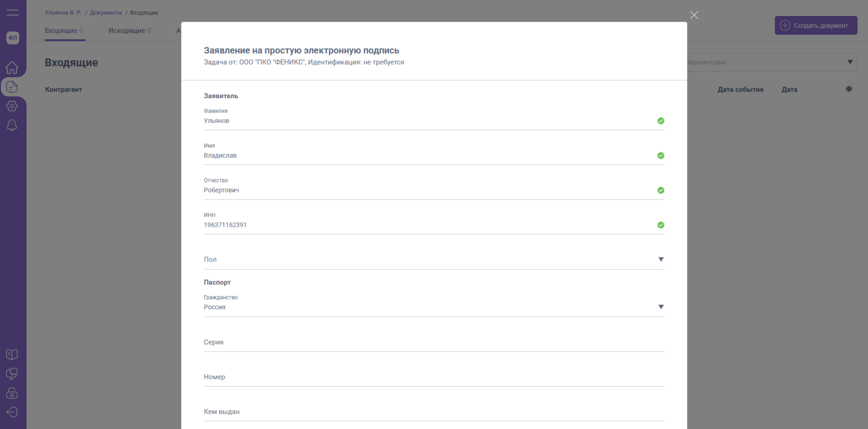This screenshot has width=868, height=429.
Task: Click into the Серия input field
Action: [x=433, y=342]
